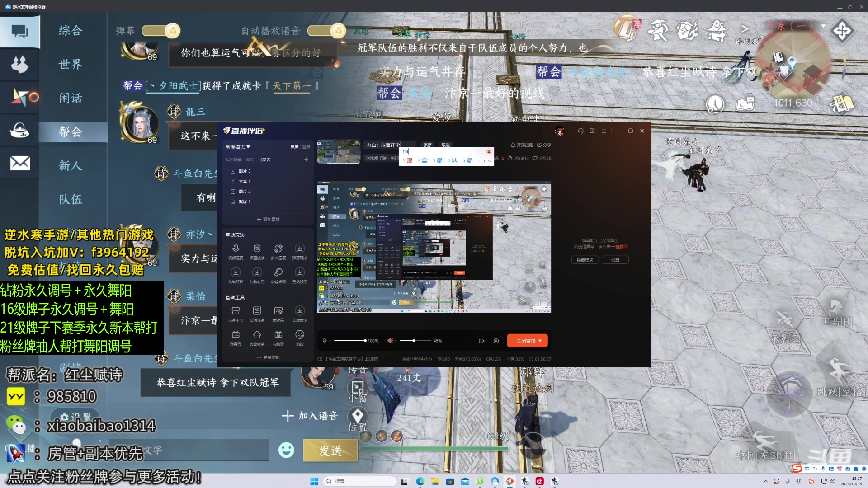The width and height of the screenshot is (868, 488).
Task: Open 福星挑战 challenge icon
Action: 257,251
